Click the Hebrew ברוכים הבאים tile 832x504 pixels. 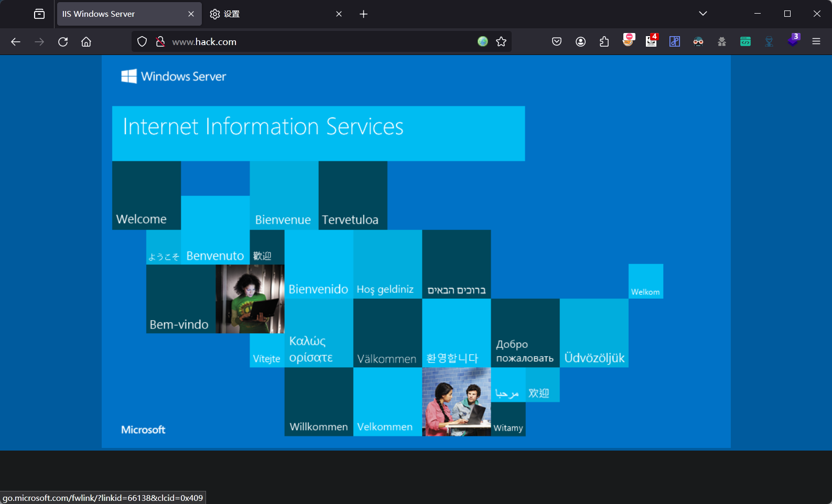(457, 265)
